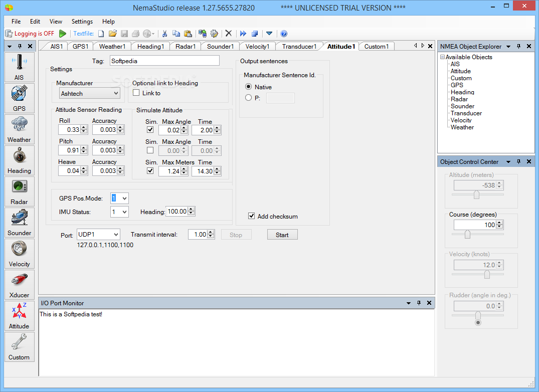Click the Rudder angle slider
This screenshot has width=539, height=392.
click(477, 315)
